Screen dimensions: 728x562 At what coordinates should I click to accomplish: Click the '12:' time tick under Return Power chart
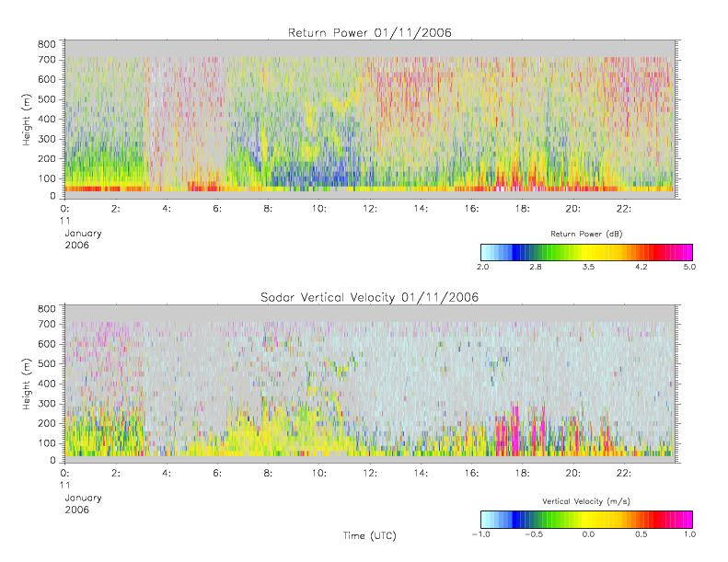click(x=370, y=209)
